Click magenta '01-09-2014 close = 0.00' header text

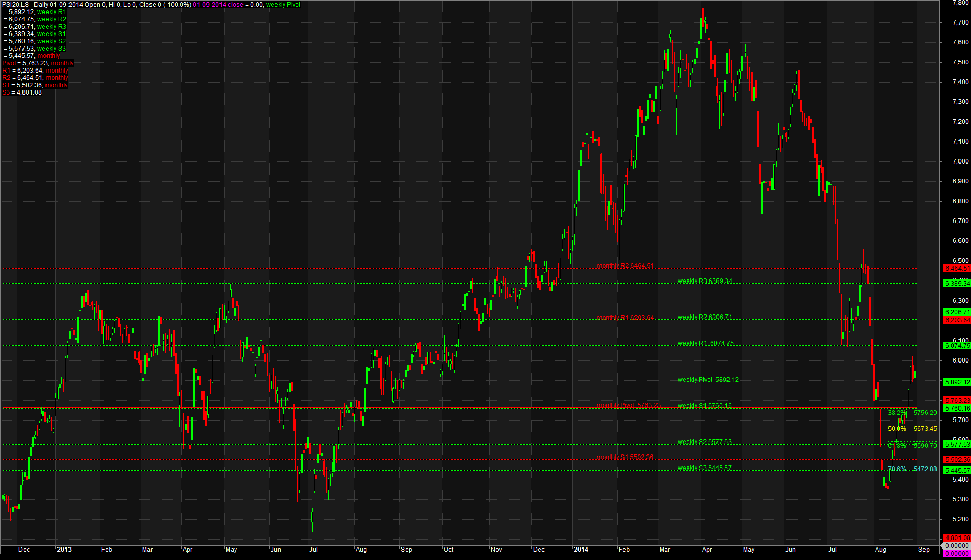228,5
